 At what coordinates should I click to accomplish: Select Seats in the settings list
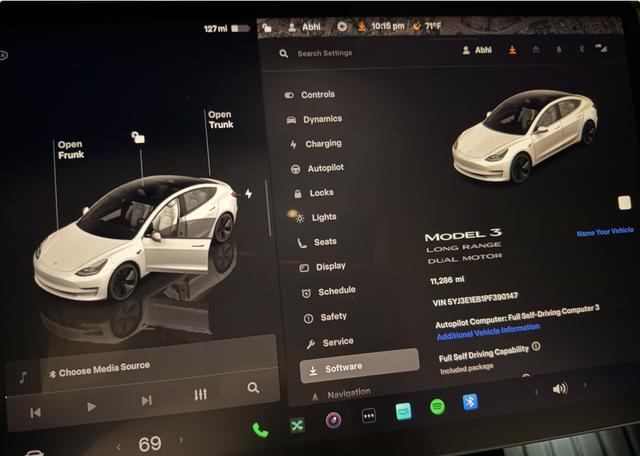click(x=317, y=242)
